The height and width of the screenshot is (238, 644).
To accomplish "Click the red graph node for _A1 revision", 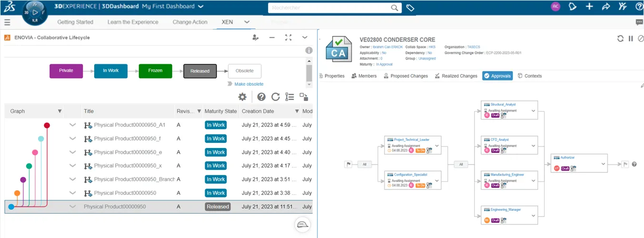I will (x=47, y=125).
